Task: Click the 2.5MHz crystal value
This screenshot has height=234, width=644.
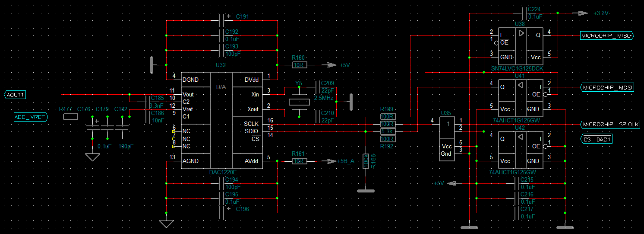Action: point(325,98)
